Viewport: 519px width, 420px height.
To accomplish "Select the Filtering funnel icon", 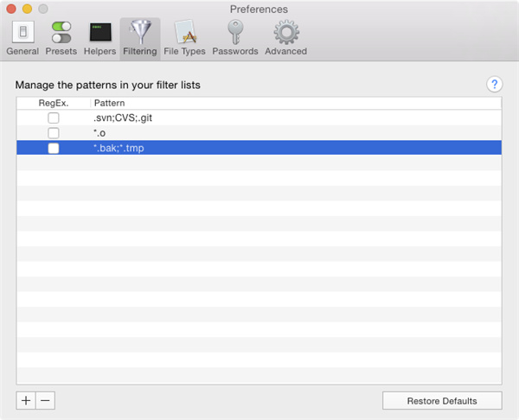I will click(140, 38).
